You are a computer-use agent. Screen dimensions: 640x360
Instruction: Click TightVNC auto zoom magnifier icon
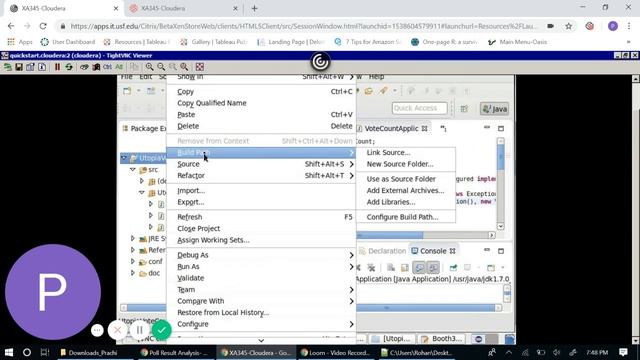click(184, 67)
